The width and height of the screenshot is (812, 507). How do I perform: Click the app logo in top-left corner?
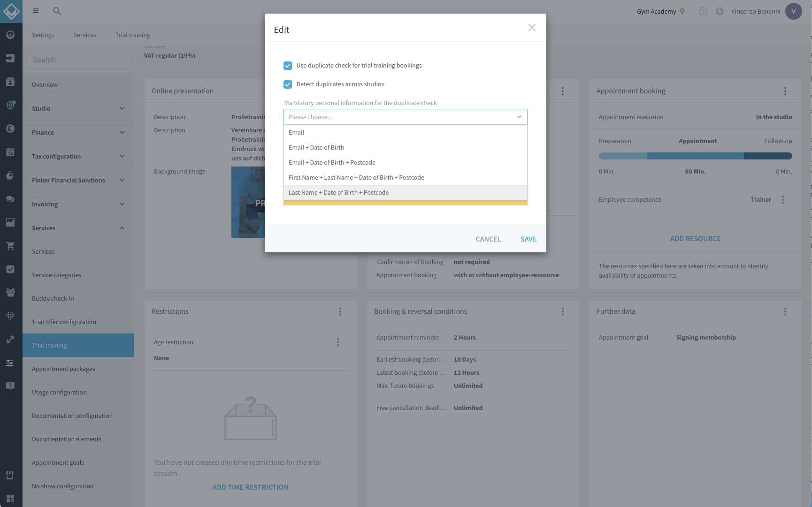point(11,11)
